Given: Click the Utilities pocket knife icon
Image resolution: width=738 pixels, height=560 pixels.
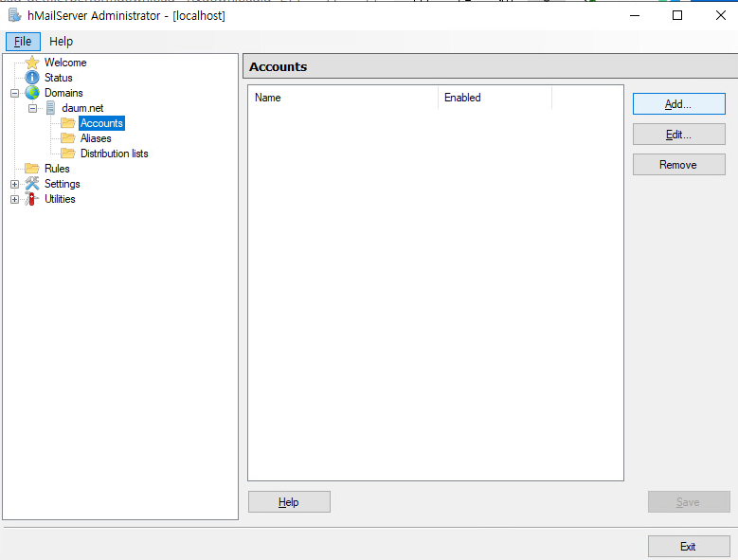Looking at the screenshot, I should pyautogui.click(x=32, y=199).
